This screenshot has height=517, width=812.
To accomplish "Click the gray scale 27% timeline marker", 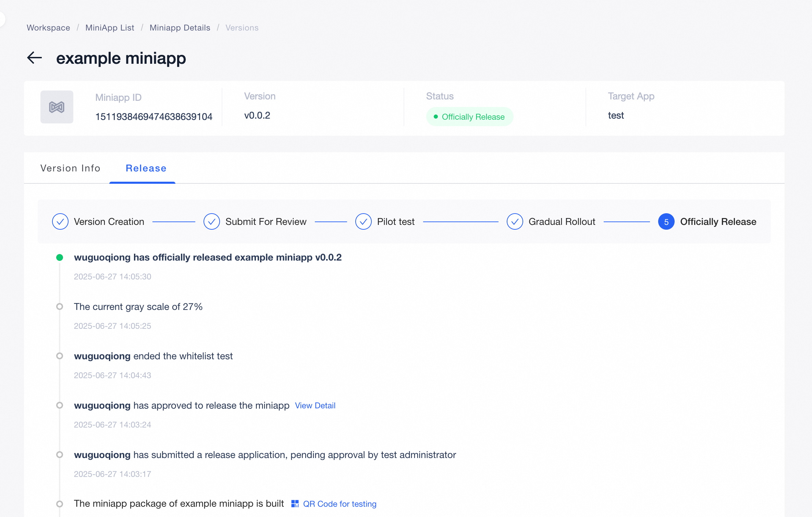I will pyautogui.click(x=60, y=306).
